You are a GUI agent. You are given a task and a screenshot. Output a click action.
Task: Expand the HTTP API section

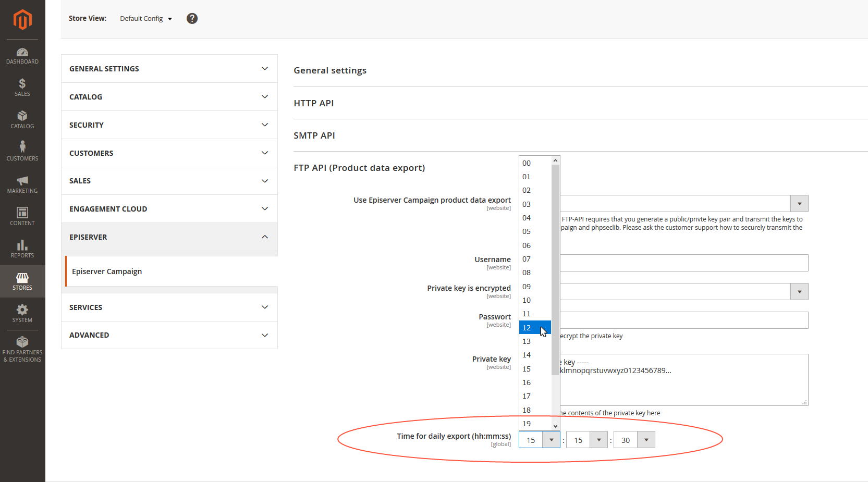pos(314,103)
